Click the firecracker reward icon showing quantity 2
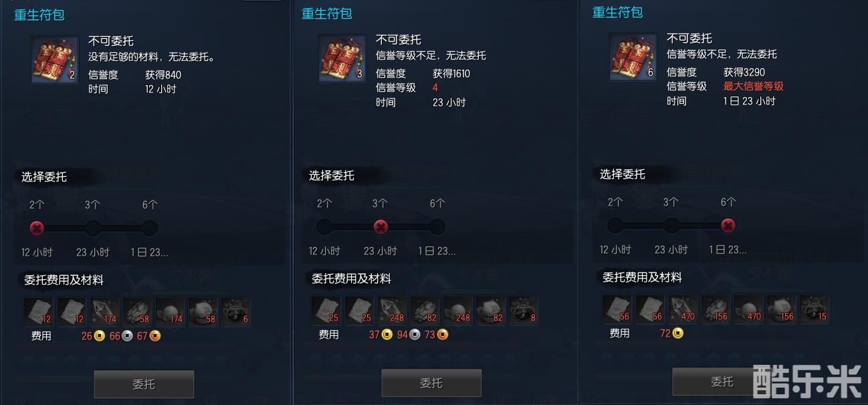The height and width of the screenshot is (405, 868). (x=55, y=60)
